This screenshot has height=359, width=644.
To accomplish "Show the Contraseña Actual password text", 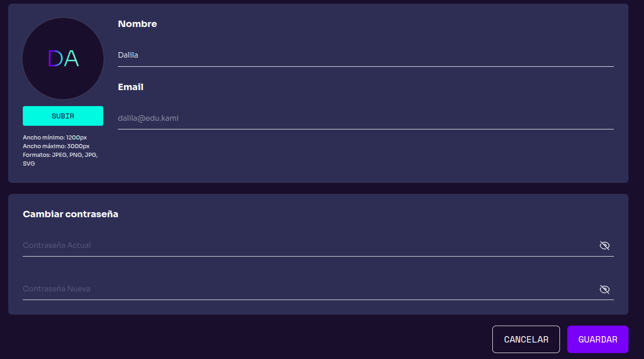I will pos(604,246).
